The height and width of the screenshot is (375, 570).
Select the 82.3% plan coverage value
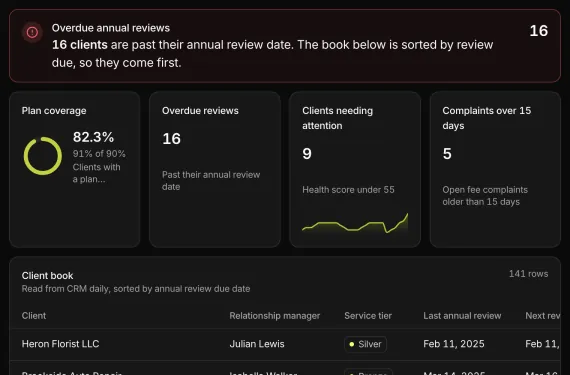point(93,137)
